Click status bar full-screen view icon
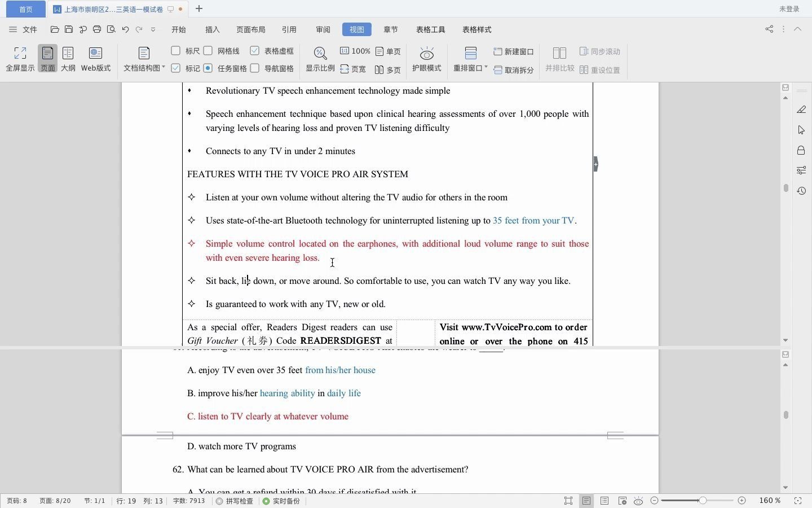812x508 pixels. click(x=568, y=501)
